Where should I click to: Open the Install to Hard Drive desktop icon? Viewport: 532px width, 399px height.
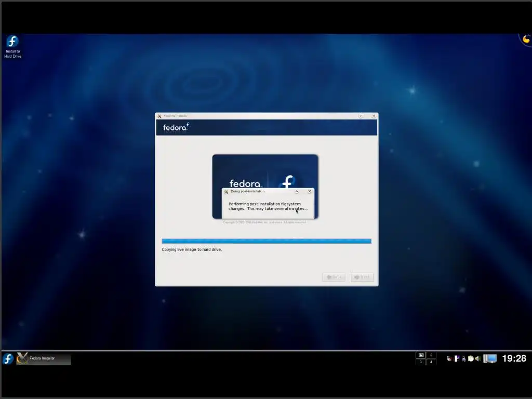point(12,46)
